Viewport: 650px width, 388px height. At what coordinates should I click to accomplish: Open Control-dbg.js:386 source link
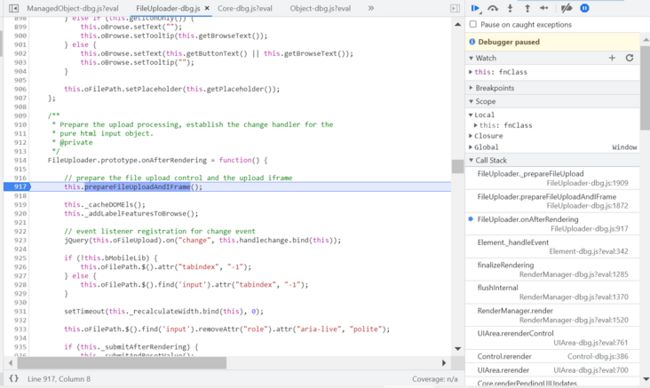pyautogui.click(x=598, y=356)
